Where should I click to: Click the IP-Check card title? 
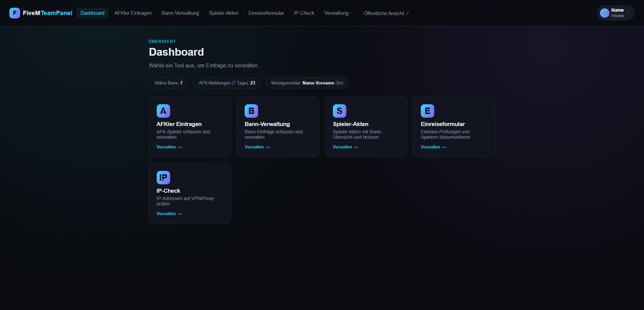pyautogui.click(x=168, y=191)
